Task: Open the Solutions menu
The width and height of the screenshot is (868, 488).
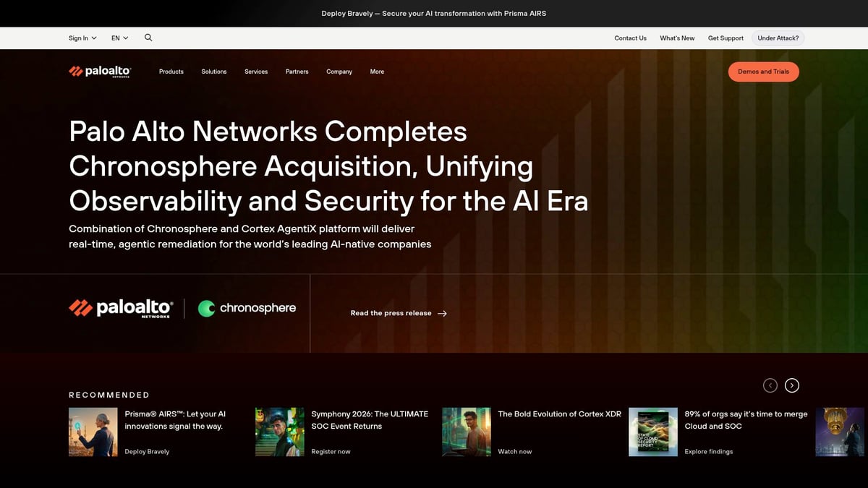Action: coord(213,72)
